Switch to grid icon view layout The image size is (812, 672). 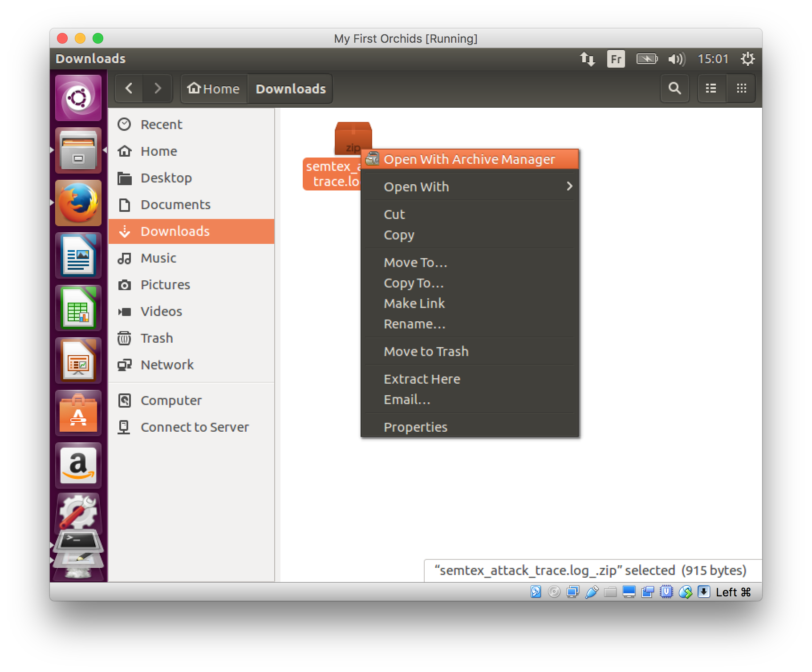(x=741, y=89)
